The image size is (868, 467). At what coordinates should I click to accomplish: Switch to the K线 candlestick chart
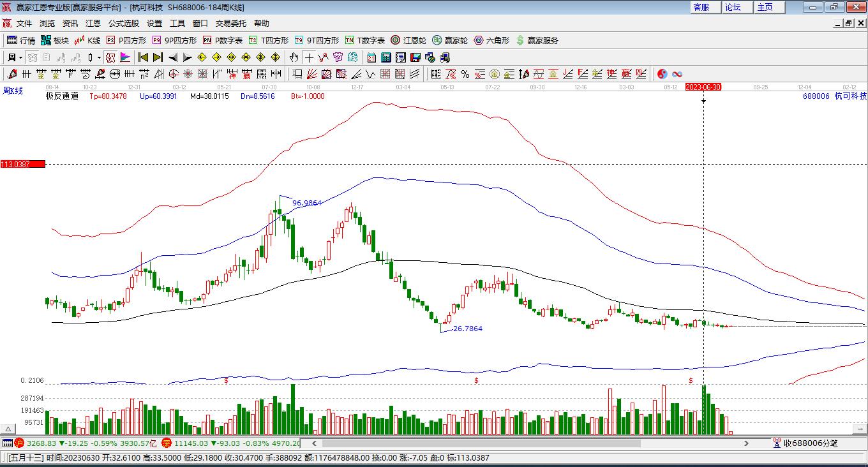coord(87,40)
